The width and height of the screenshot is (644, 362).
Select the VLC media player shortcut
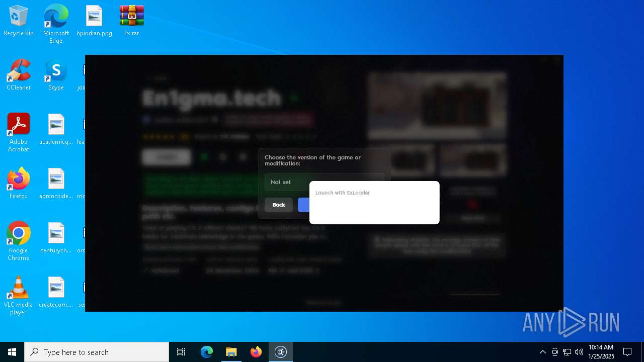[x=19, y=296]
